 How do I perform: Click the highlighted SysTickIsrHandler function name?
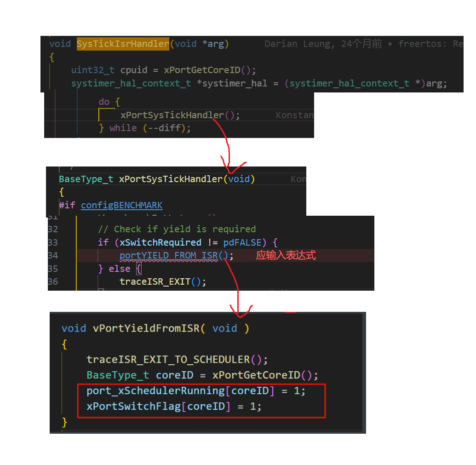[123, 44]
